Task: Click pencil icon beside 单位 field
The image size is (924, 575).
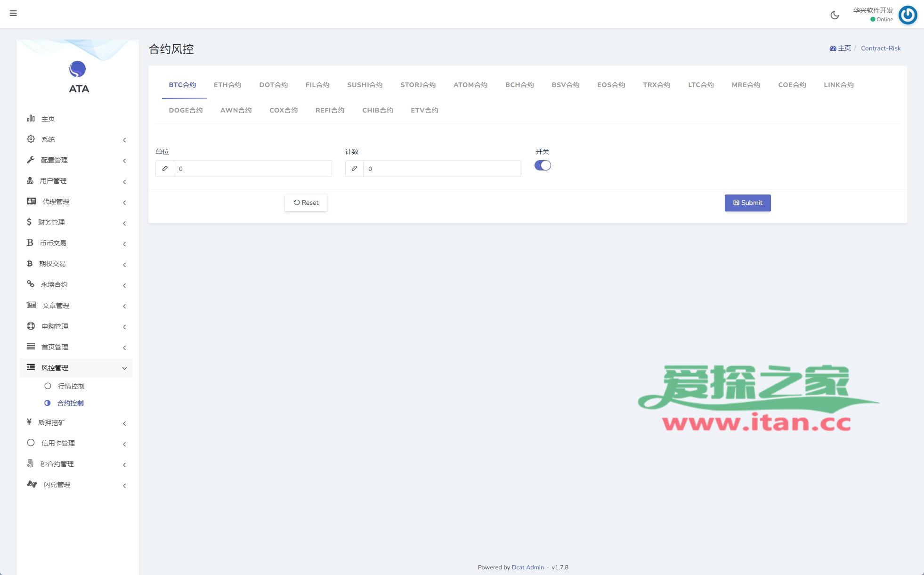Action: pyautogui.click(x=165, y=169)
